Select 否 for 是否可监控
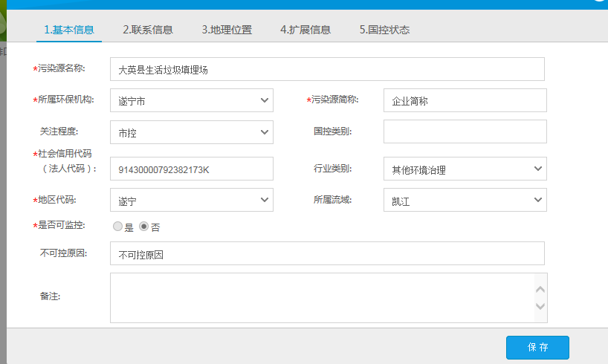The height and width of the screenshot is (364, 608). click(x=144, y=226)
